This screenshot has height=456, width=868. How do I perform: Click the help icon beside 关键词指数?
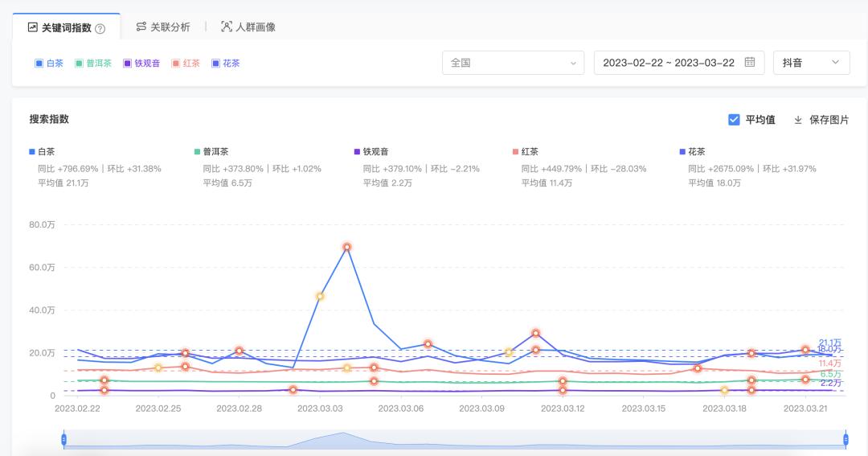pos(100,28)
